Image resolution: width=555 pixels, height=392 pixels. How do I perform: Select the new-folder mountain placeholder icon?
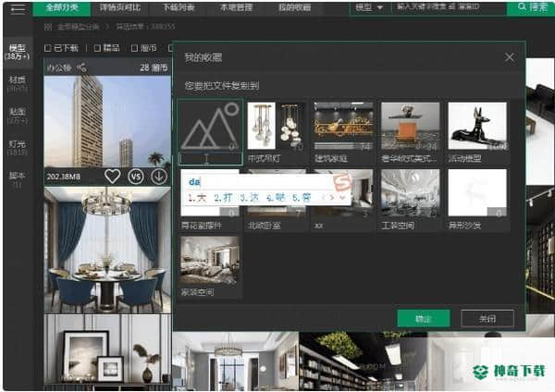(210, 127)
